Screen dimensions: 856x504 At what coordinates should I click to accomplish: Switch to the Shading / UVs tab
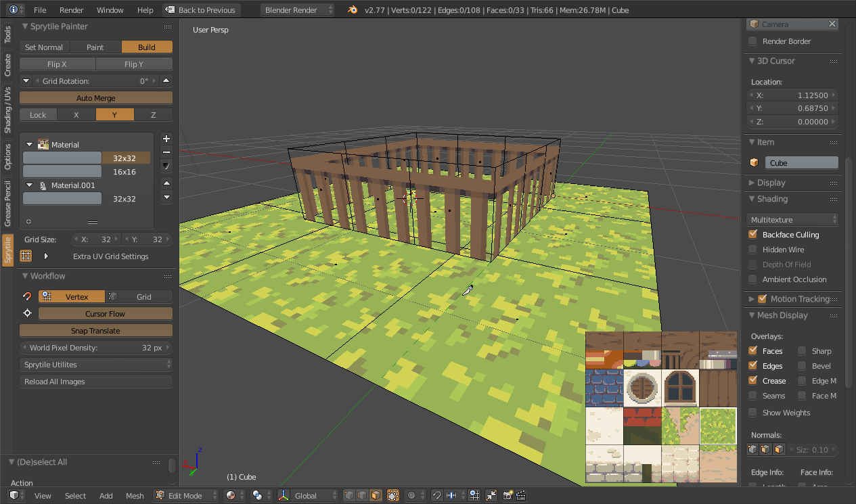click(8, 110)
